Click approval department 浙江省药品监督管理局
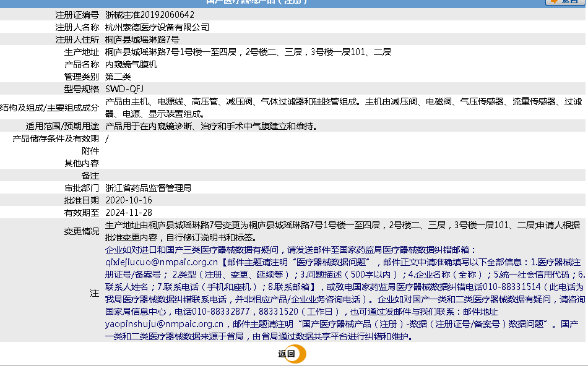This screenshot has width=588, height=366. click(148, 188)
